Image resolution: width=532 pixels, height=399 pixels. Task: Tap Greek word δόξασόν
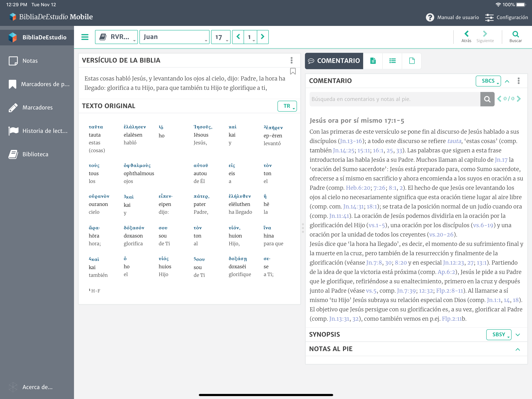tap(134, 228)
